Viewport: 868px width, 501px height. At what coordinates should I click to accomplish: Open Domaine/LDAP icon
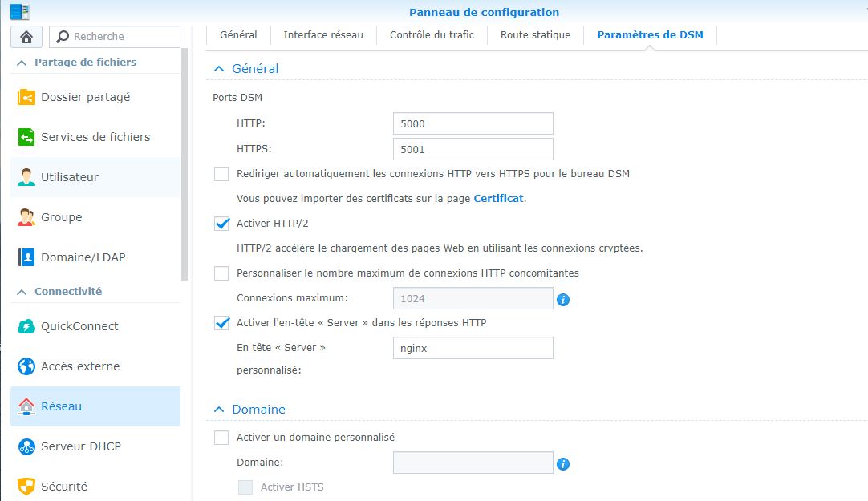point(26,257)
